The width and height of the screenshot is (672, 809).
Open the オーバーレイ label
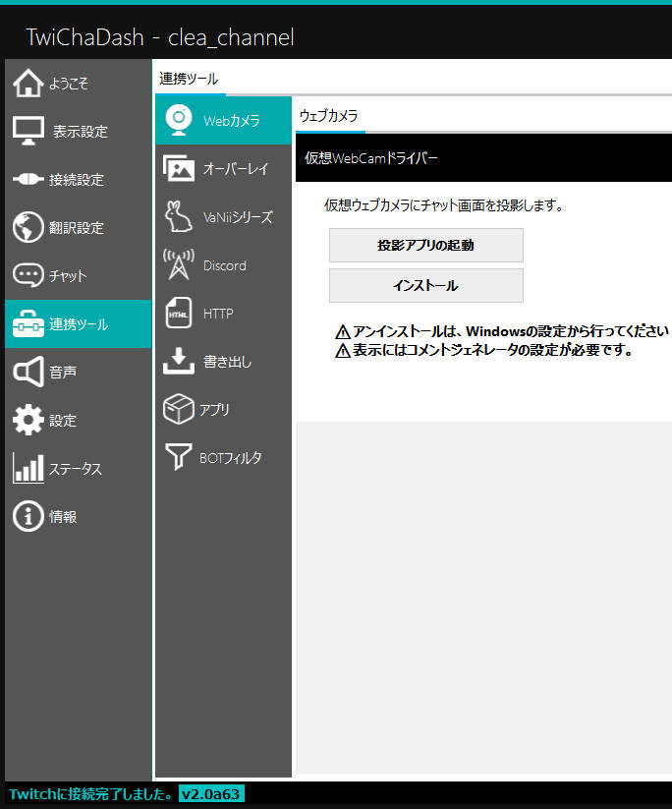click(x=236, y=169)
